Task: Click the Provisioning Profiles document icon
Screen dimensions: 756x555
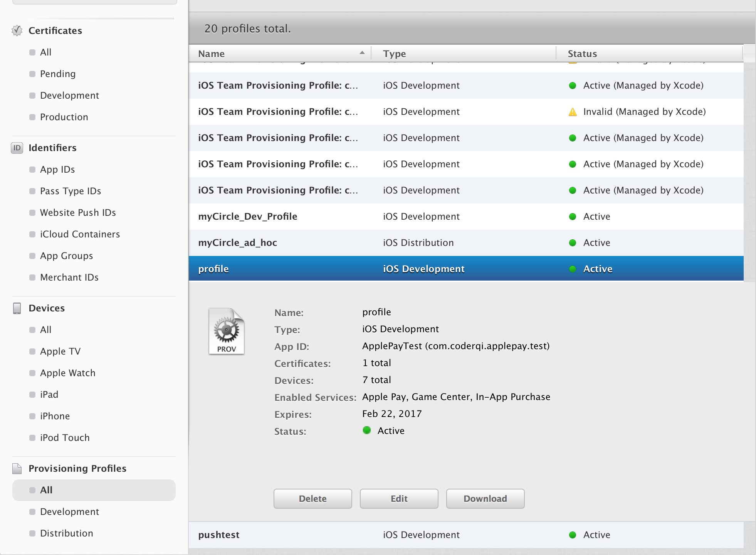Action: 17,468
